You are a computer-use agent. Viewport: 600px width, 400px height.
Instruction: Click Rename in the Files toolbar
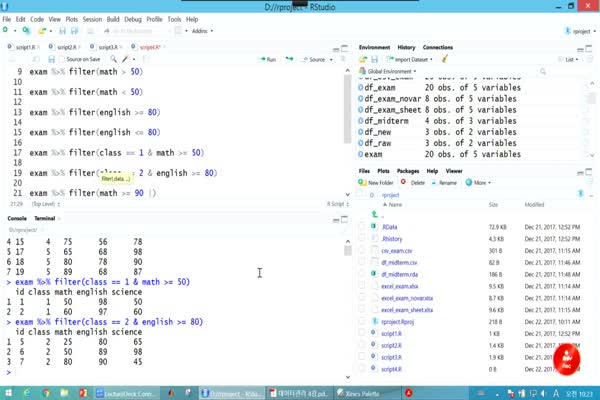tap(445, 183)
